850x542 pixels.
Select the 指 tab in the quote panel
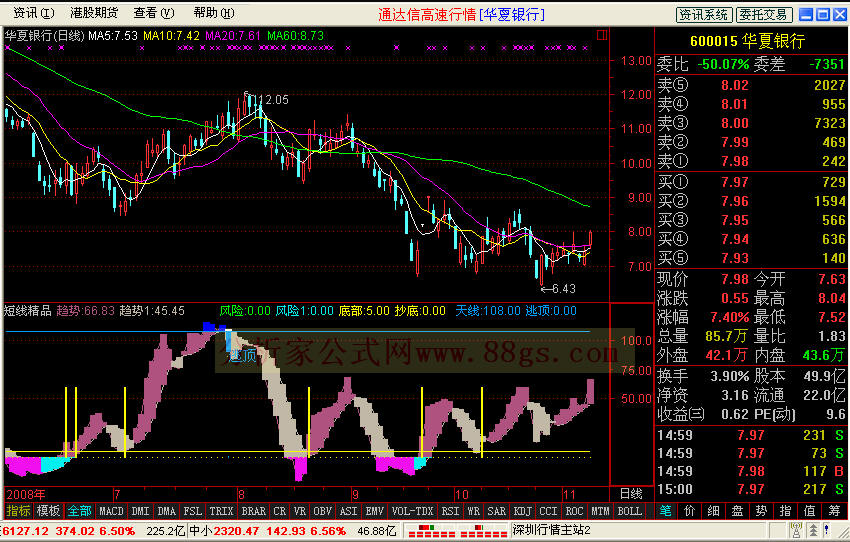785,511
